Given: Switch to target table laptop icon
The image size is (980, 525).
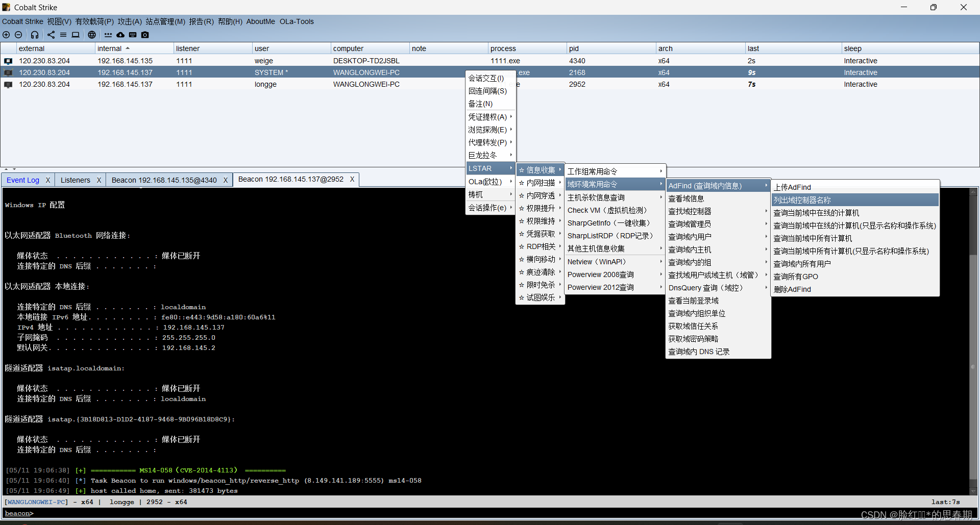Looking at the screenshot, I should click(x=76, y=35).
